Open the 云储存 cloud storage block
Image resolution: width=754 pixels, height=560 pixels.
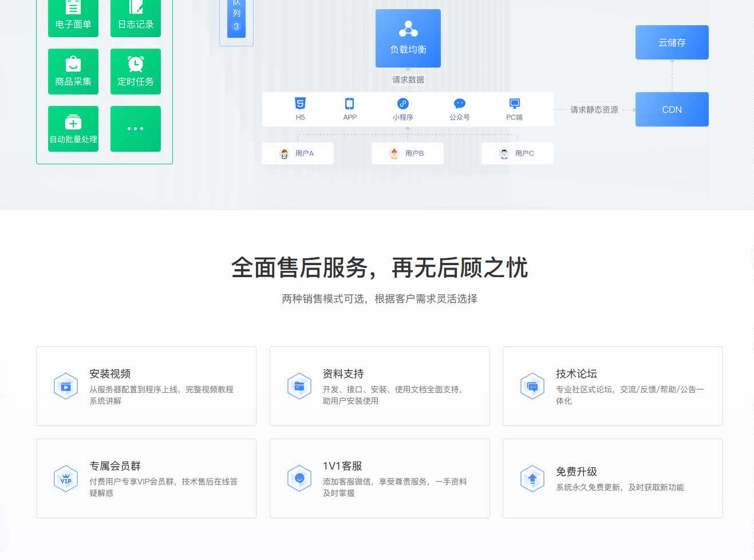coord(672,42)
